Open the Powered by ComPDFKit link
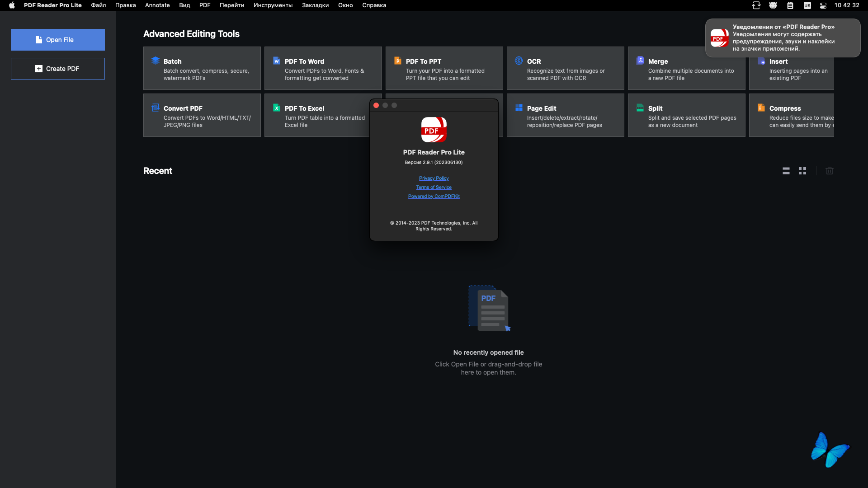Viewport: 868px width, 488px height. [434, 197]
